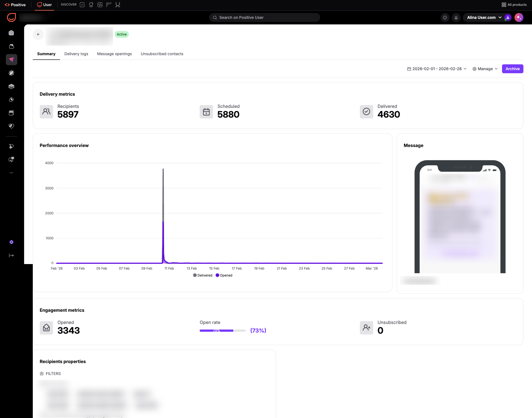
Task: Click the chart spike on 11 Feb
Action: coord(163,216)
